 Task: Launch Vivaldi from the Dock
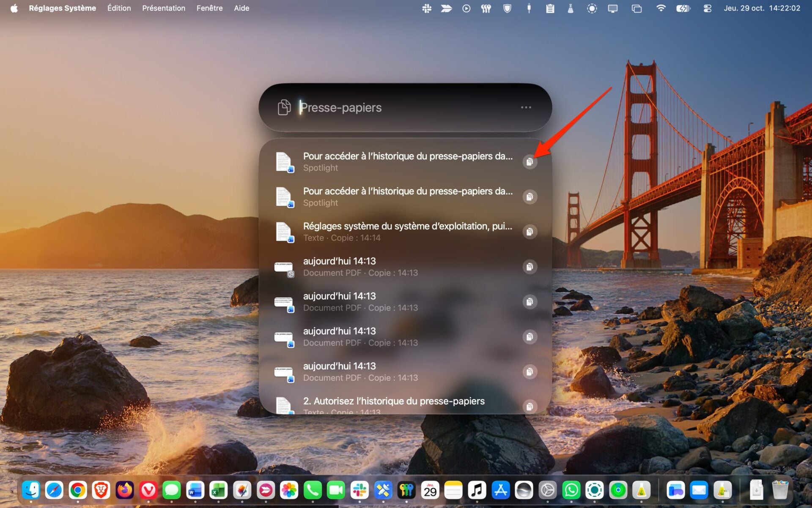tap(148, 490)
